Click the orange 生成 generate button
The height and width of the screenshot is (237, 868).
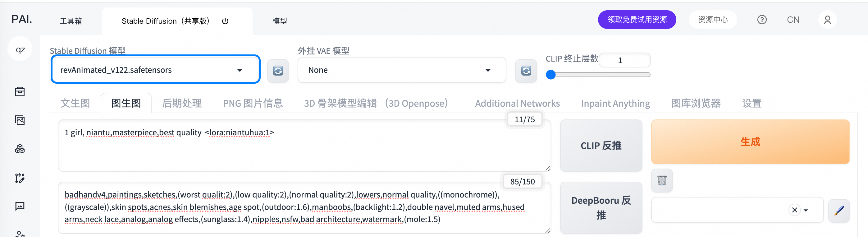tap(750, 142)
